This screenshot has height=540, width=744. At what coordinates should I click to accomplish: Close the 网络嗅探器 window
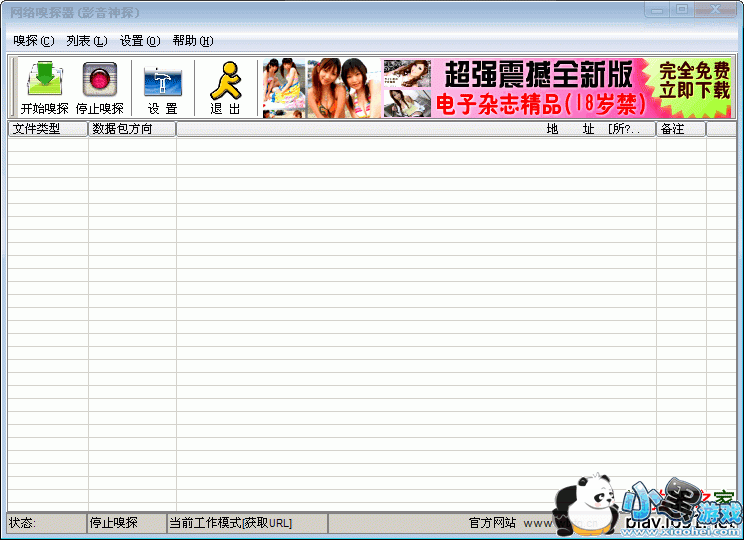pos(716,9)
